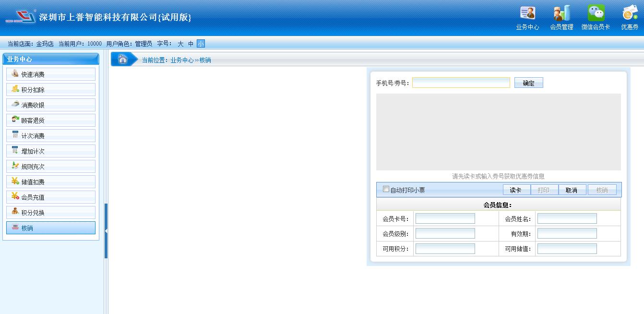Open 会员充值 menu item
Viewport: 644px width, 314px height.
pyautogui.click(x=51, y=197)
